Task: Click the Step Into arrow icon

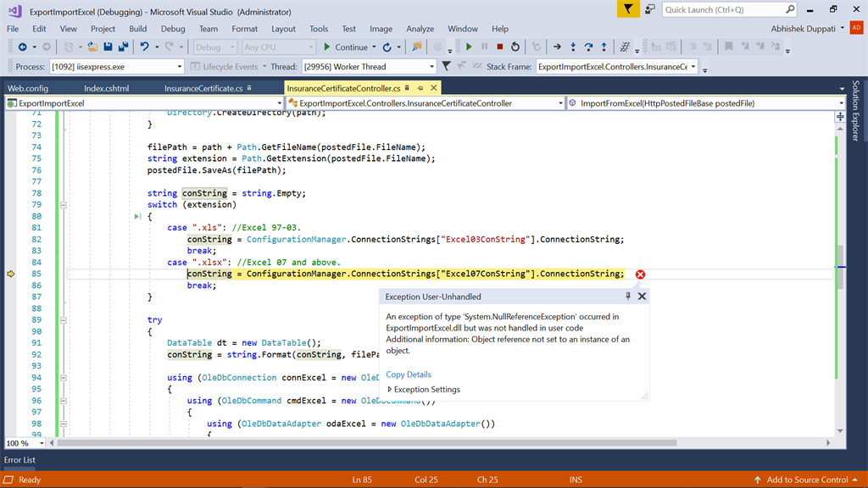Action: [574, 47]
